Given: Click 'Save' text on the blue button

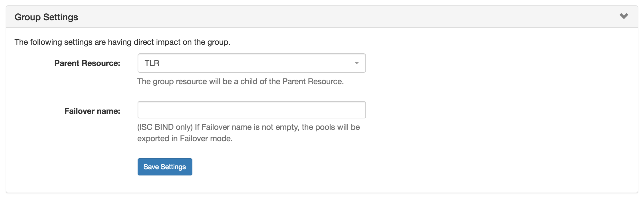Looking at the screenshot, I should coord(151,167).
